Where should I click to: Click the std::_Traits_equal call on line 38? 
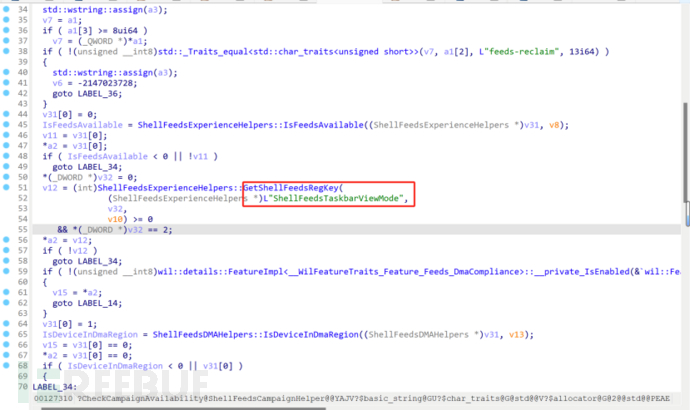pos(287,51)
